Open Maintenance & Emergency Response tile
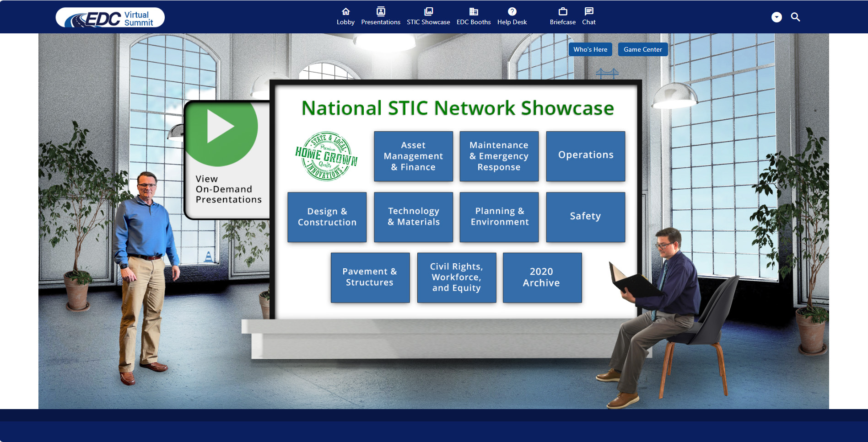868x442 pixels. tap(499, 156)
